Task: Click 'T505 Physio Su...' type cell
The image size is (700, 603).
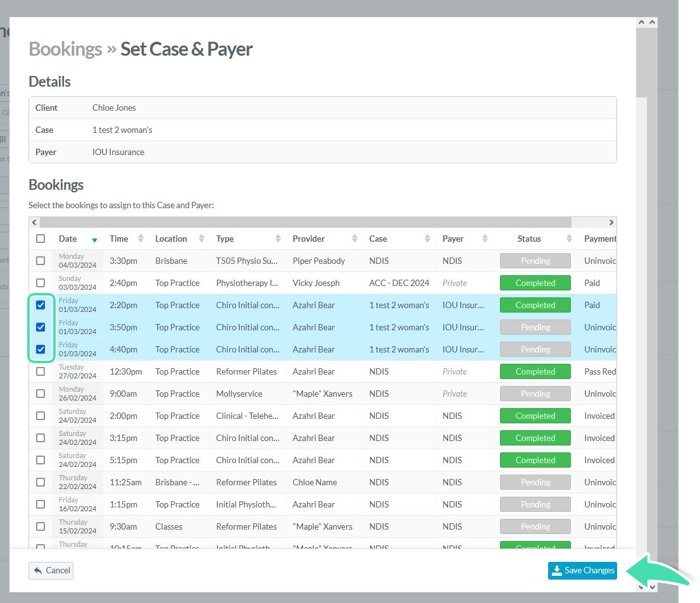Action: pos(247,261)
